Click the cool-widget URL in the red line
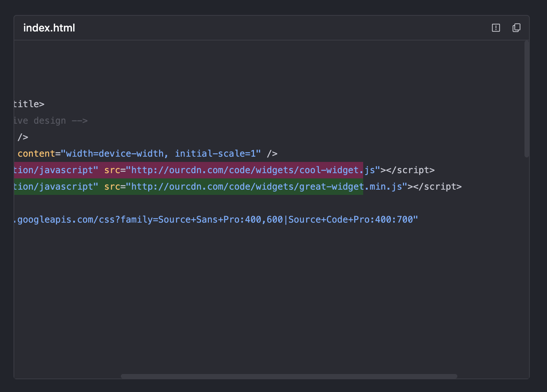This screenshot has height=392, width=547. (245, 170)
